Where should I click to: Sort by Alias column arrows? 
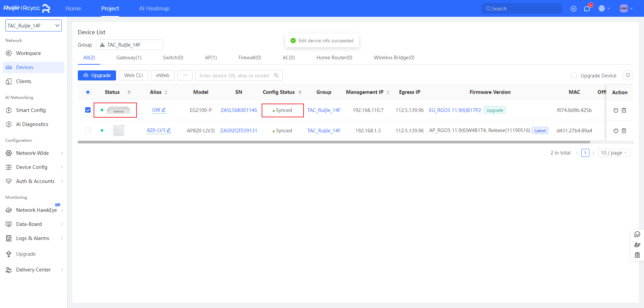point(166,93)
